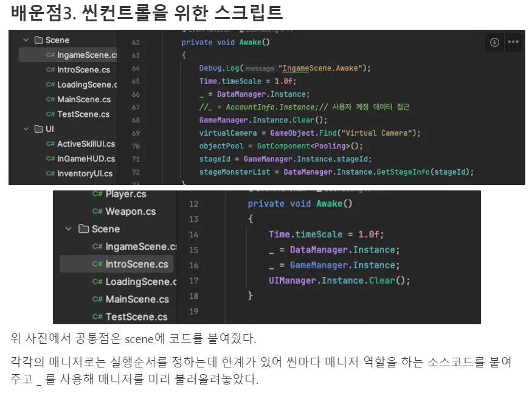Click UIManager.Instance.Clear() line

(339, 280)
